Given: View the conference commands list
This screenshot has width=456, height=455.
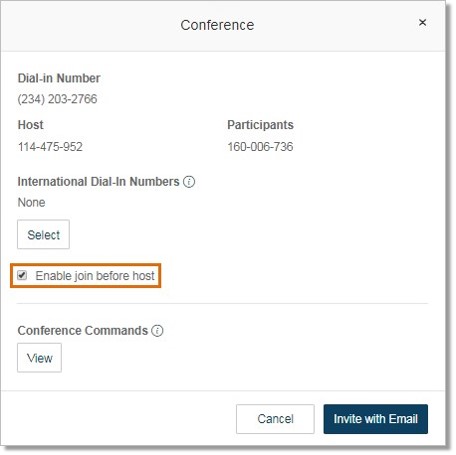Looking at the screenshot, I should (39, 358).
